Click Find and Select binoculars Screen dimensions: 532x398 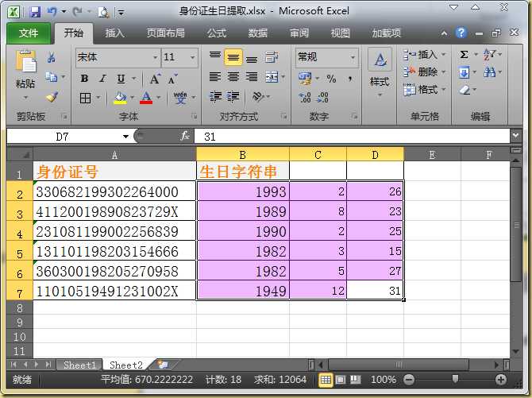pos(489,72)
